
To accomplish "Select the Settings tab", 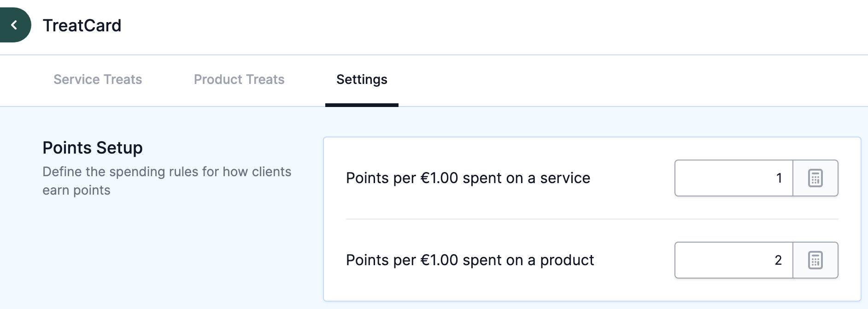I will coord(362,79).
